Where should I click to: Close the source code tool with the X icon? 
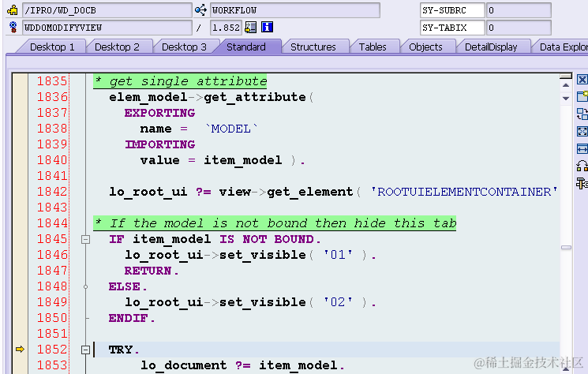pos(582,80)
